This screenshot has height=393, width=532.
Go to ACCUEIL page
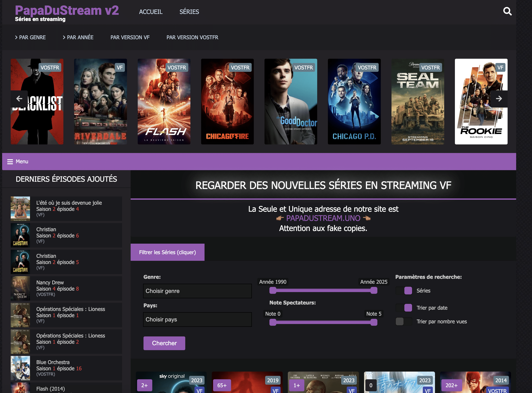[x=151, y=12]
